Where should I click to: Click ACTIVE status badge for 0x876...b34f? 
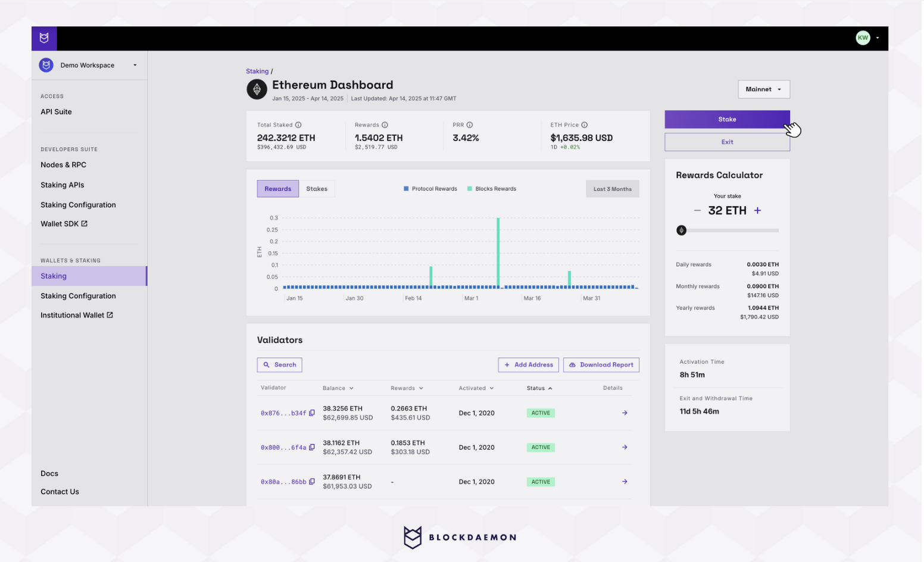[x=541, y=413]
